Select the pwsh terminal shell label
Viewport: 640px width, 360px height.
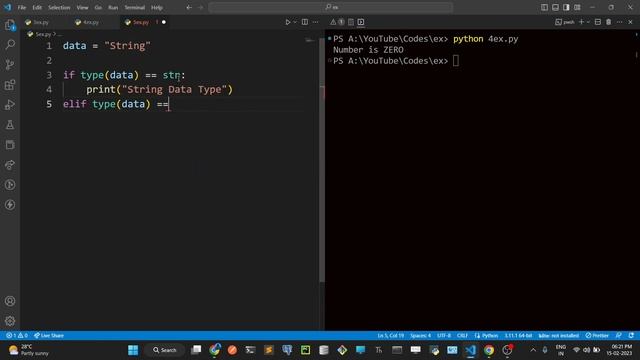[x=565, y=22]
